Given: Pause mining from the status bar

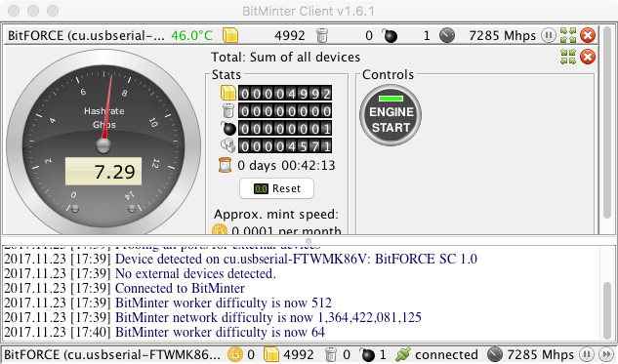Looking at the screenshot, I should pos(587,354).
